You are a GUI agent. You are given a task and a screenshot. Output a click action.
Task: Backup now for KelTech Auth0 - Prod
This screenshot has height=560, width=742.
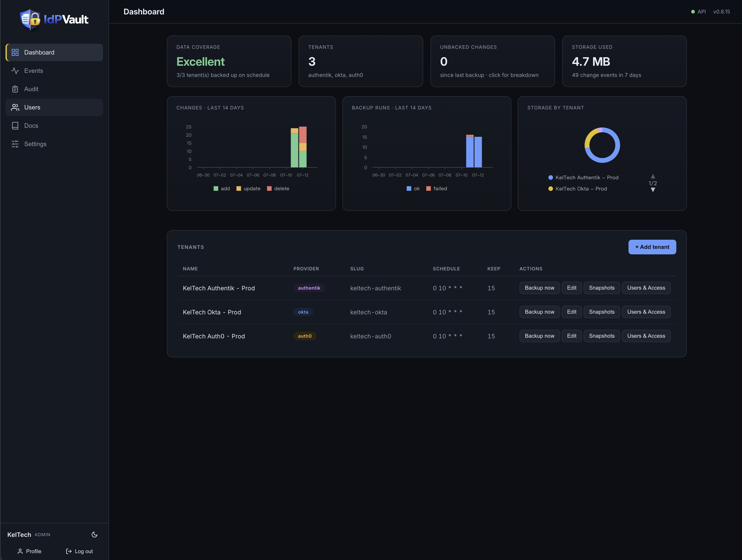(x=539, y=336)
